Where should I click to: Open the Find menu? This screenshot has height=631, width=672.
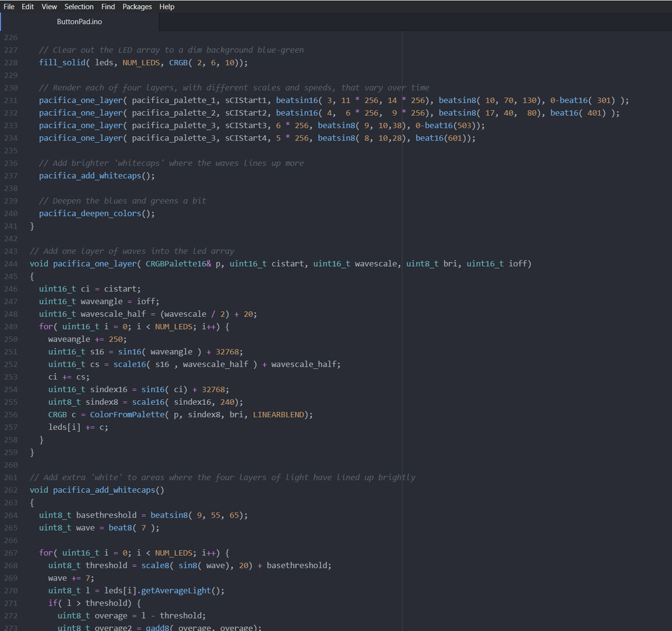[x=108, y=7]
